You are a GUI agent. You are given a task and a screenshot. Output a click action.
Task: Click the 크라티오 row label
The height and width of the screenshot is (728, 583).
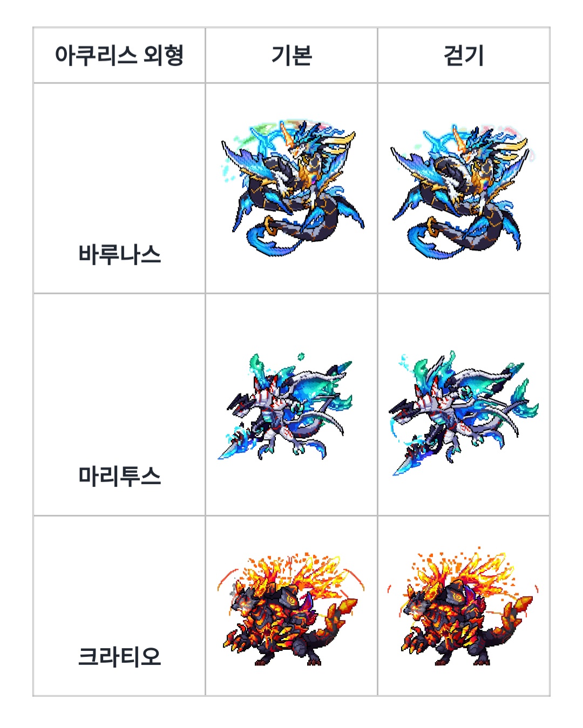click(119, 657)
